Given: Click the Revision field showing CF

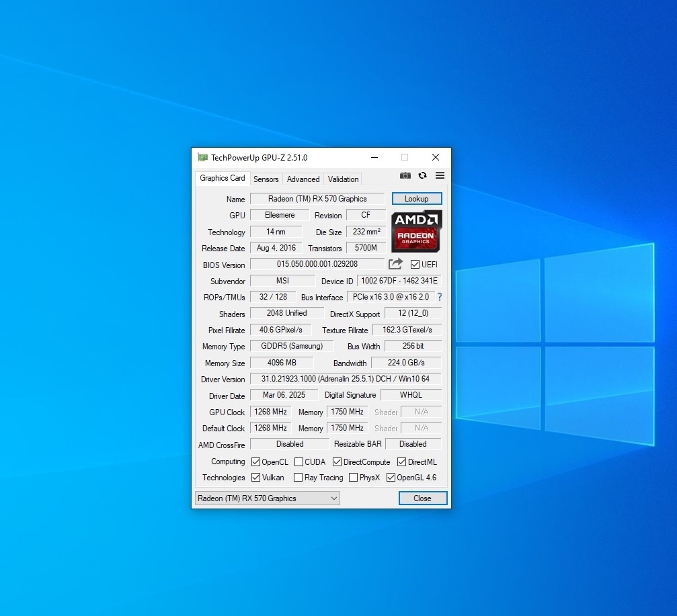Looking at the screenshot, I should [366, 215].
